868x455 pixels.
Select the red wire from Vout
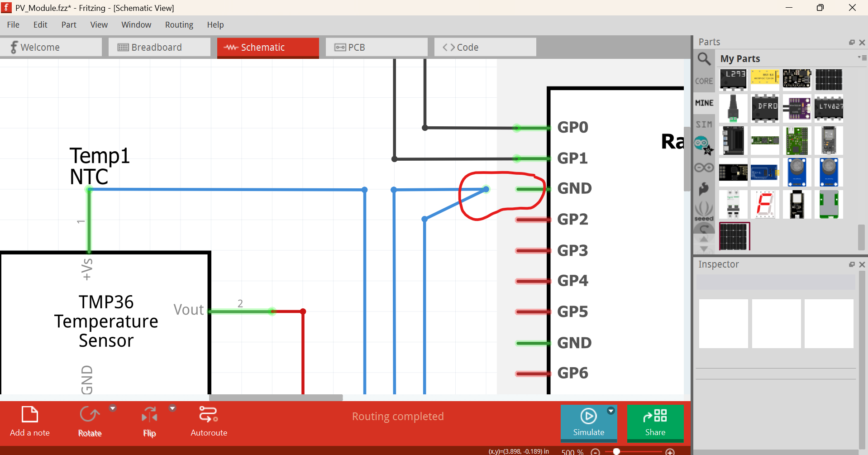303,352
